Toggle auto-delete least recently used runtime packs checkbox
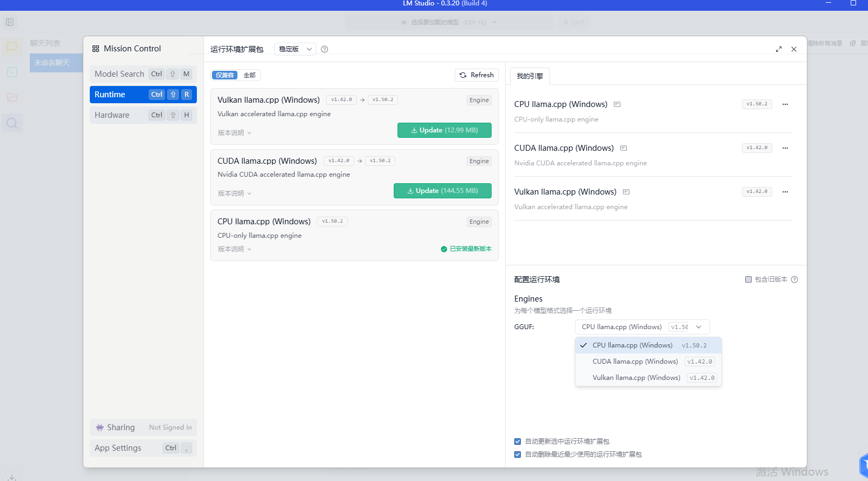 518,455
